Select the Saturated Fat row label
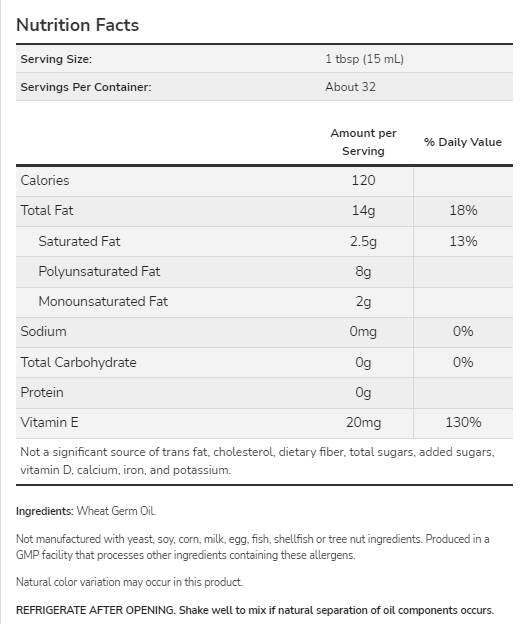This screenshot has width=528, height=624. [x=79, y=241]
